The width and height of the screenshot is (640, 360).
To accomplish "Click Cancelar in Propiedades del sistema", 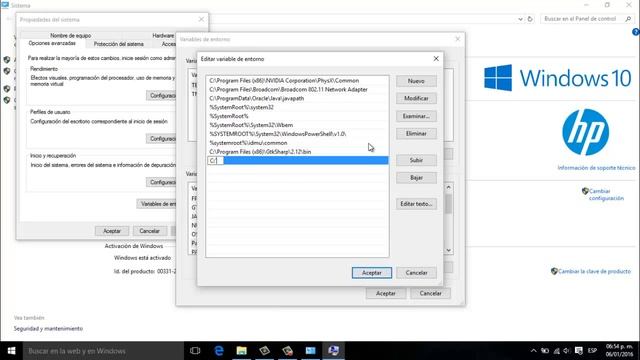I will pyautogui.click(x=149, y=231).
